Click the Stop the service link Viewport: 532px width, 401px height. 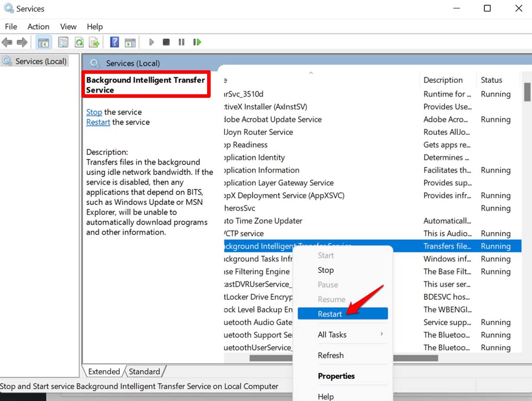point(94,112)
